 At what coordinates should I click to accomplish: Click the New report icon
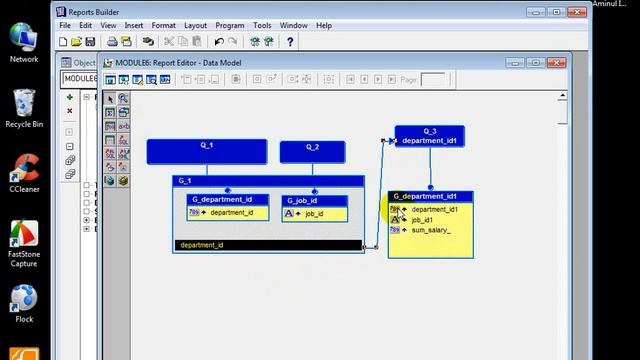tap(63, 42)
